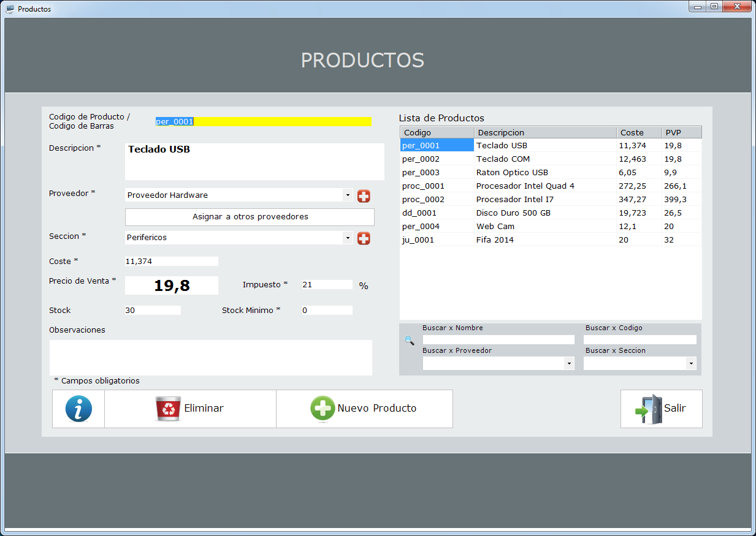This screenshot has height=536, width=756.
Task: Click the exit door Salir icon
Action: 648,409
